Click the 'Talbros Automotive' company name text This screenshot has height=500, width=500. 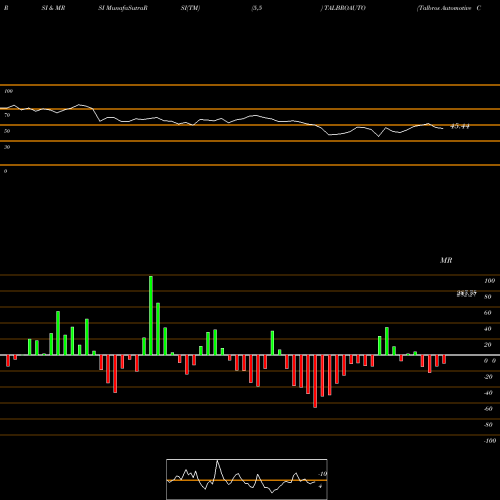[x=445, y=8]
